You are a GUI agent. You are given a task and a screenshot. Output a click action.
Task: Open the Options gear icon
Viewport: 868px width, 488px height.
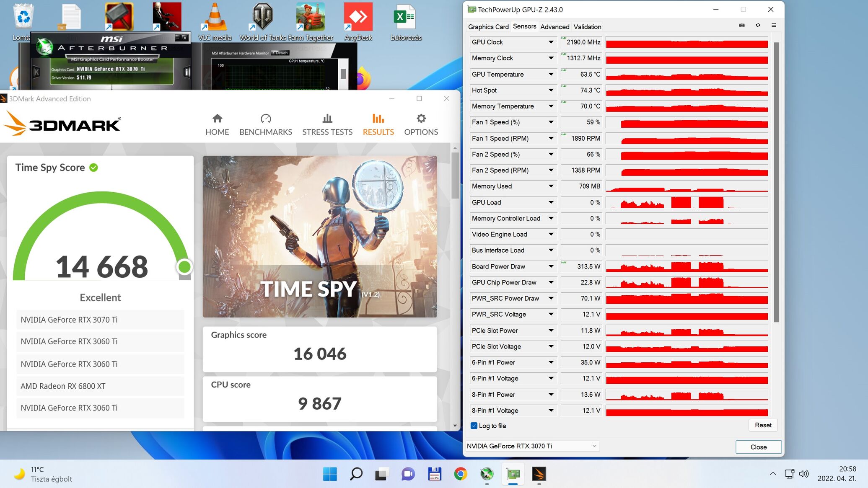coord(421,119)
